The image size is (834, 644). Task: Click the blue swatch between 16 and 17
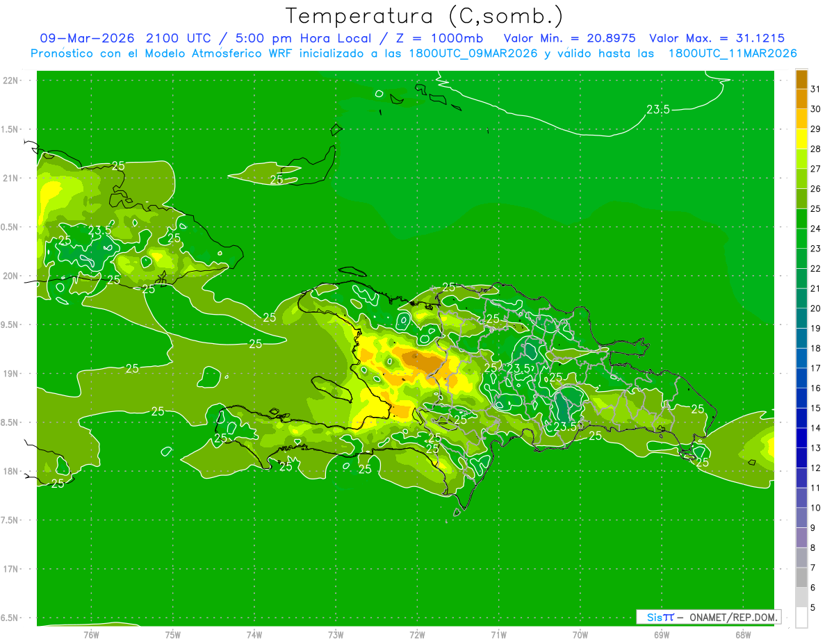click(801, 378)
